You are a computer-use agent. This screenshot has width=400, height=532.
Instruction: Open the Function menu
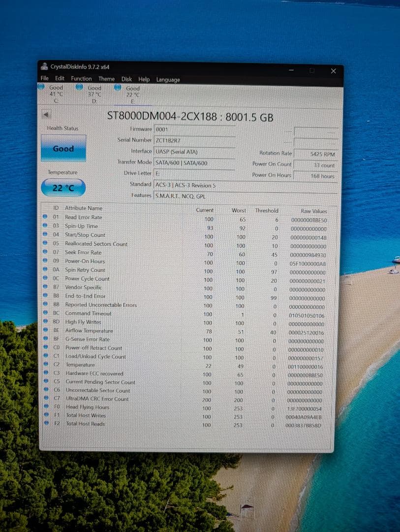pyautogui.click(x=81, y=78)
